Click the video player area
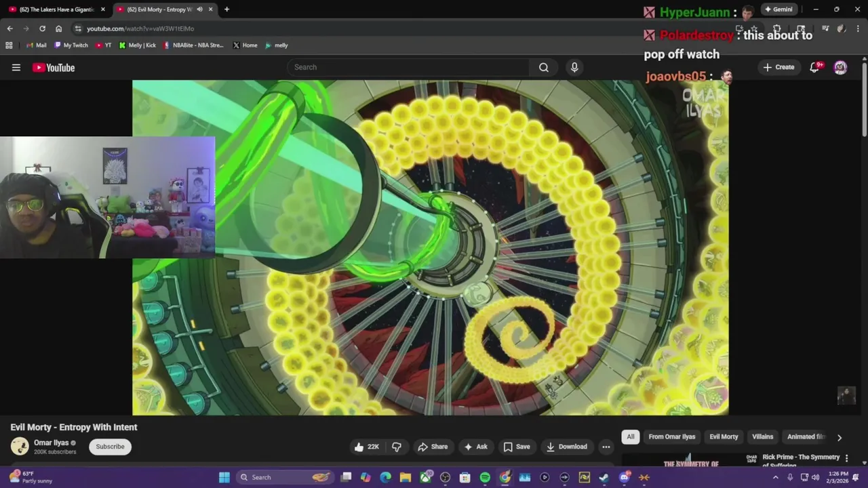 coord(431,247)
